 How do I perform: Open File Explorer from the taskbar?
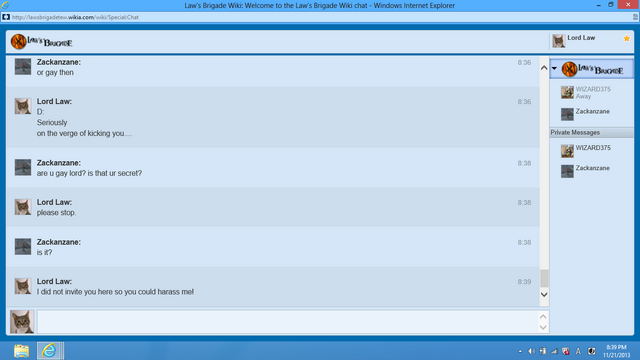tap(21, 351)
